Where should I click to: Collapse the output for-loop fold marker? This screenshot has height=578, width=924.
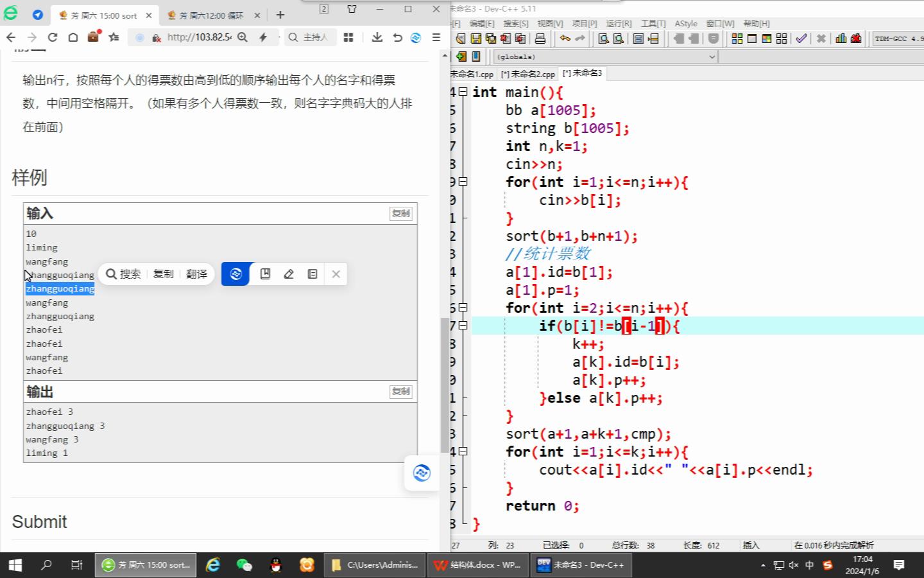coord(463,451)
